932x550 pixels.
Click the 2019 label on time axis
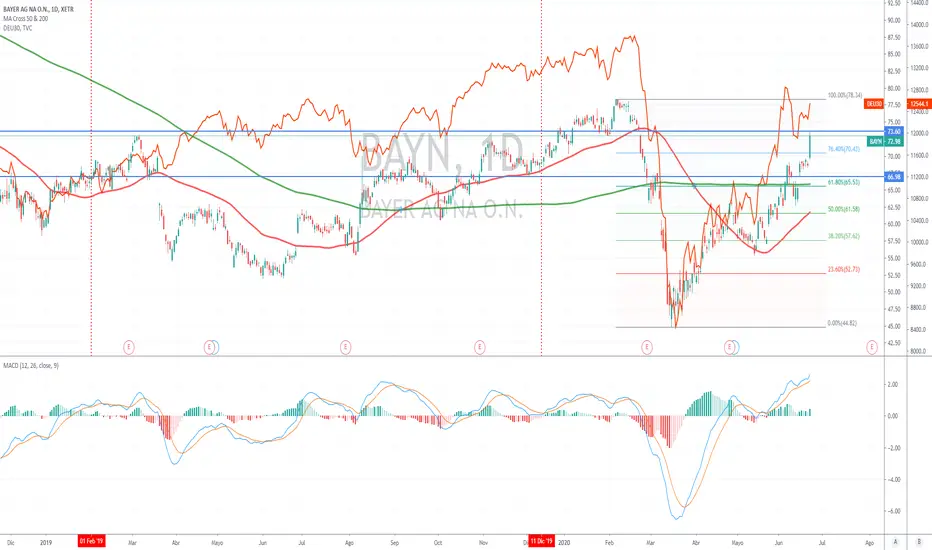tap(46, 542)
